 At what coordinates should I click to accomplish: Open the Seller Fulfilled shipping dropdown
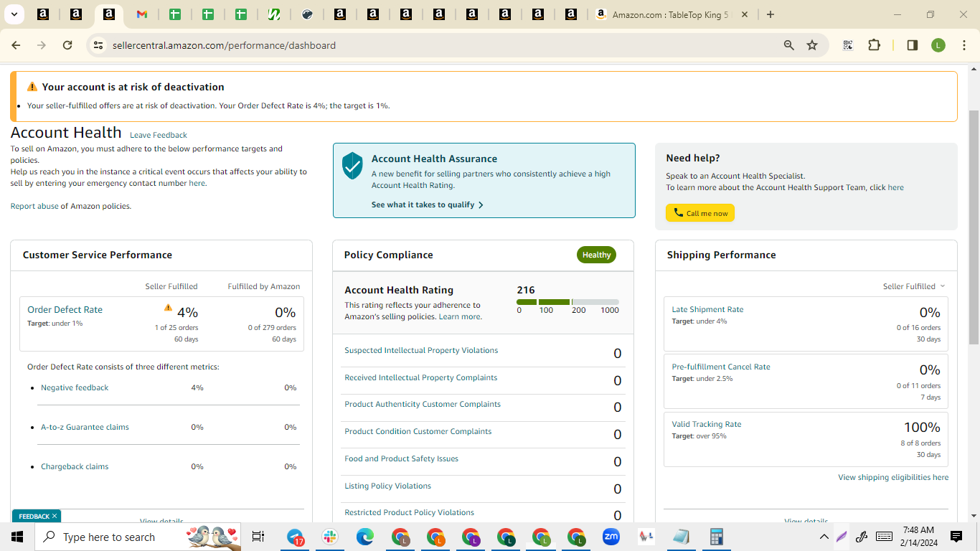click(914, 286)
